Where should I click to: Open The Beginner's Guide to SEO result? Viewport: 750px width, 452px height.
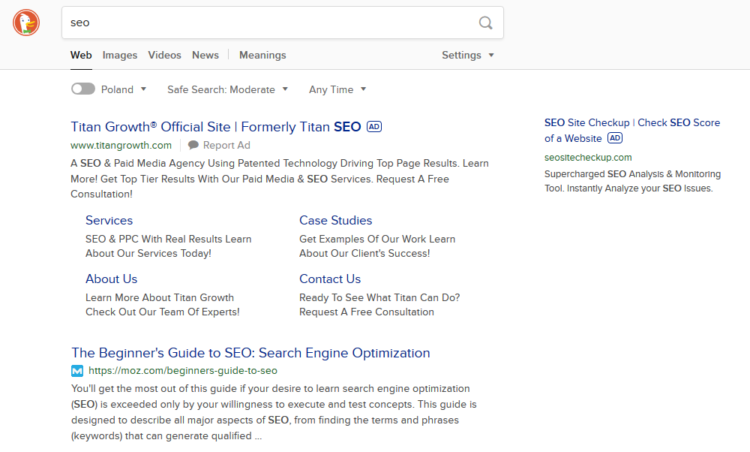click(x=250, y=353)
